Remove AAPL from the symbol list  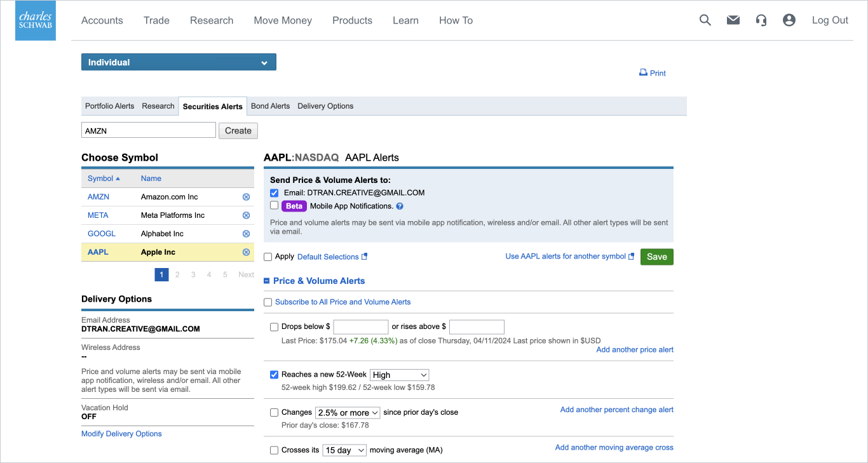coord(247,252)
